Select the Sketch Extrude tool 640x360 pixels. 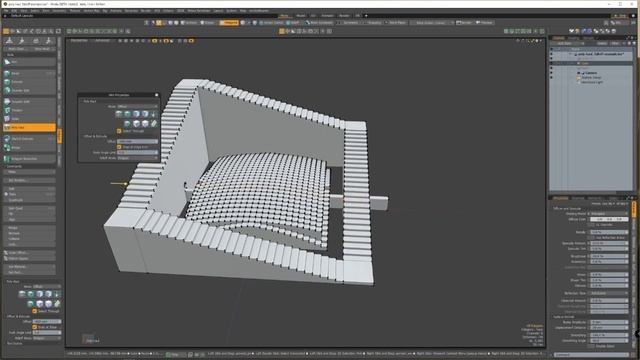click(29, 139)
